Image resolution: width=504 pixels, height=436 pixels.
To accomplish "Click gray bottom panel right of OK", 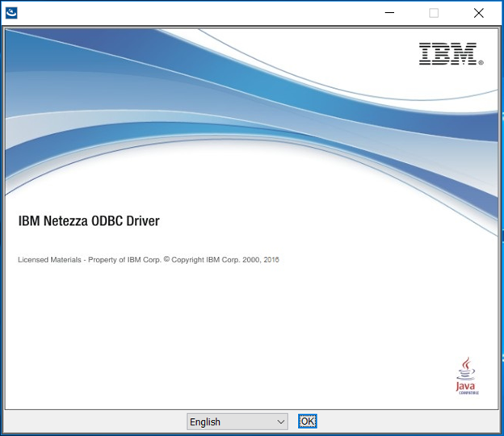I will click(404, 421).
